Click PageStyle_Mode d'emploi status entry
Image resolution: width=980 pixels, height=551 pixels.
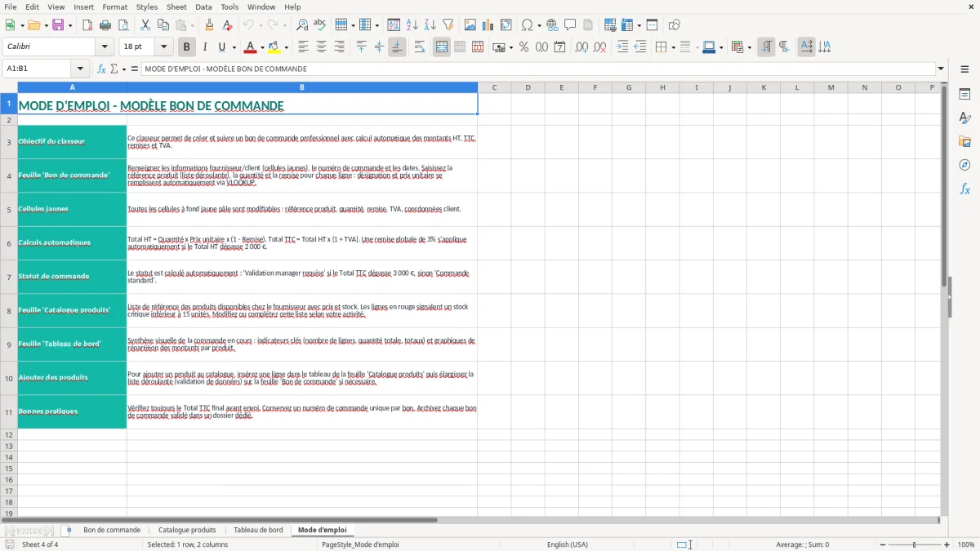click(x=360, y=544)
